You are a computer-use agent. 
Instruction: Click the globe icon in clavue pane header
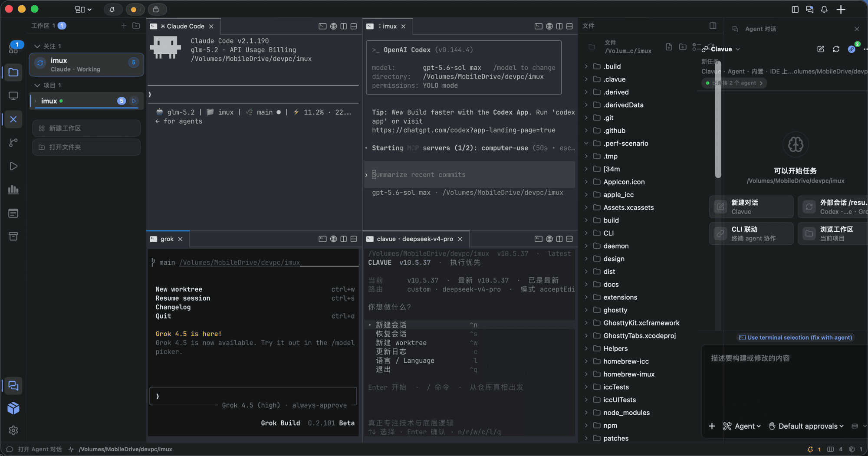pyautogui.click(x=549, y=239)
